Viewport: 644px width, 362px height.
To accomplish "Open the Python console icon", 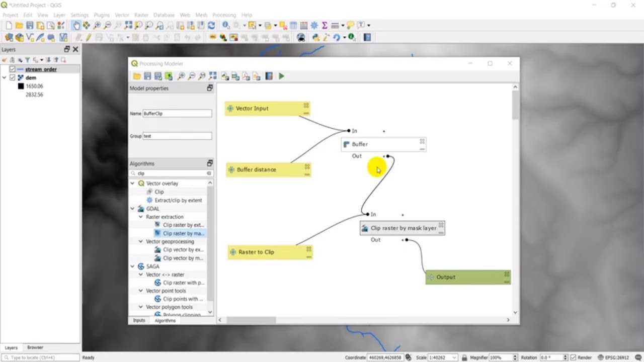I will [316, 37].
